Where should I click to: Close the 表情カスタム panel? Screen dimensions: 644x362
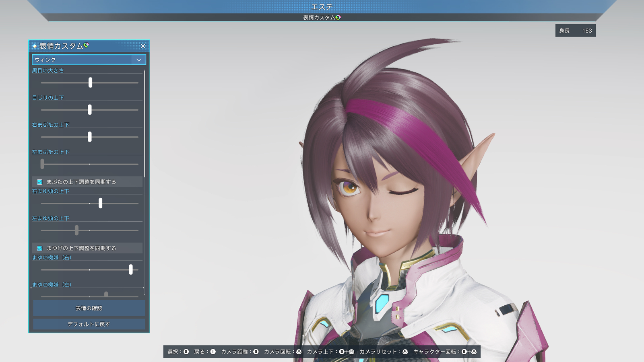point(143,46)
